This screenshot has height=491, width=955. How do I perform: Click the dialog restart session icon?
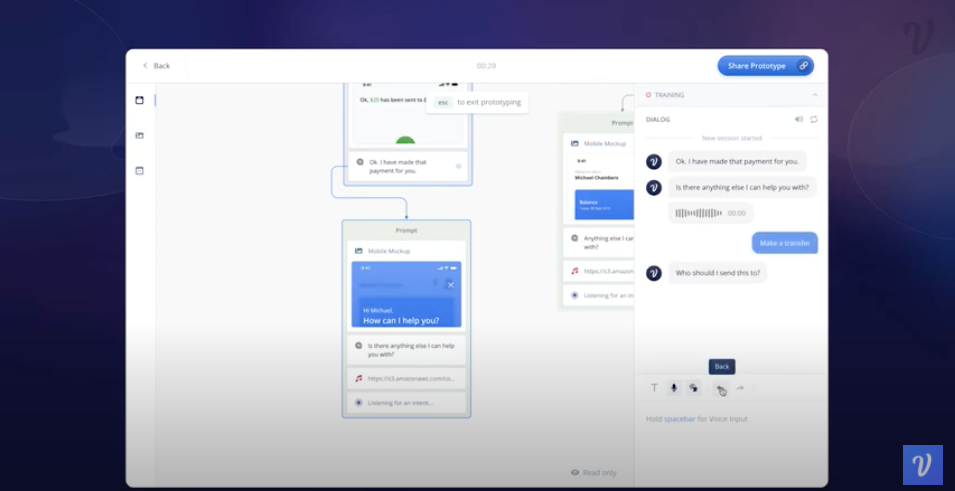(x=814, y=119)
